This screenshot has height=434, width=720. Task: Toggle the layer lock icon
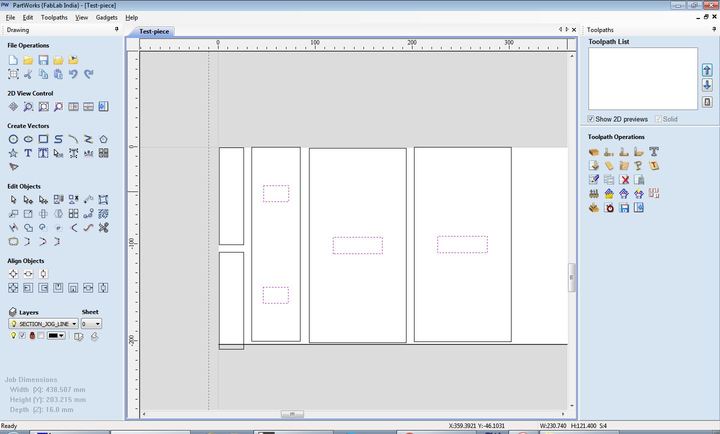pos(32,336)
